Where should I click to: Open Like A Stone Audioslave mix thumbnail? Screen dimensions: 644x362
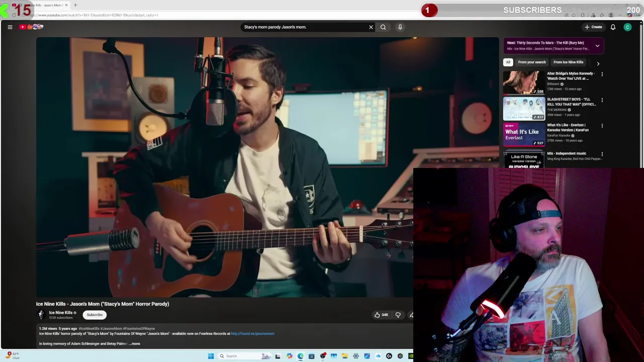tap(524, 159)
